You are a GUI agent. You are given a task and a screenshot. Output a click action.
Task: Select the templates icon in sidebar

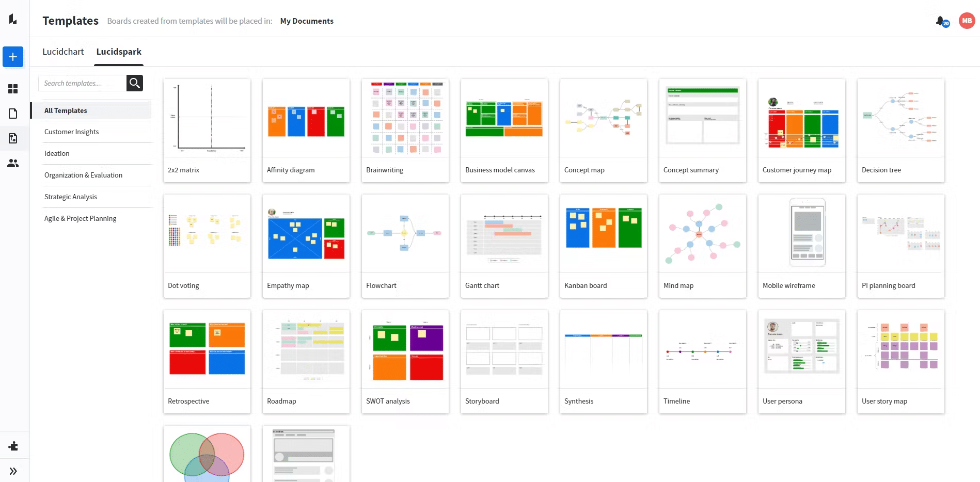(13, 138)
